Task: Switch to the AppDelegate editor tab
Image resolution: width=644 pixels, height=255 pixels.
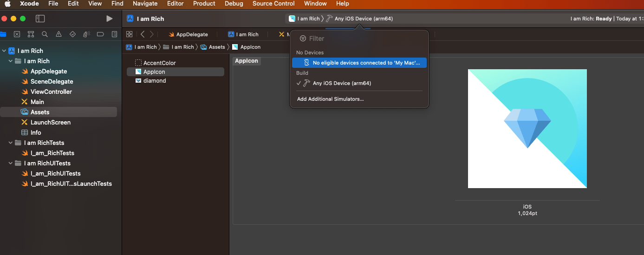Action: pyautogui.click(x=188, y=34)
